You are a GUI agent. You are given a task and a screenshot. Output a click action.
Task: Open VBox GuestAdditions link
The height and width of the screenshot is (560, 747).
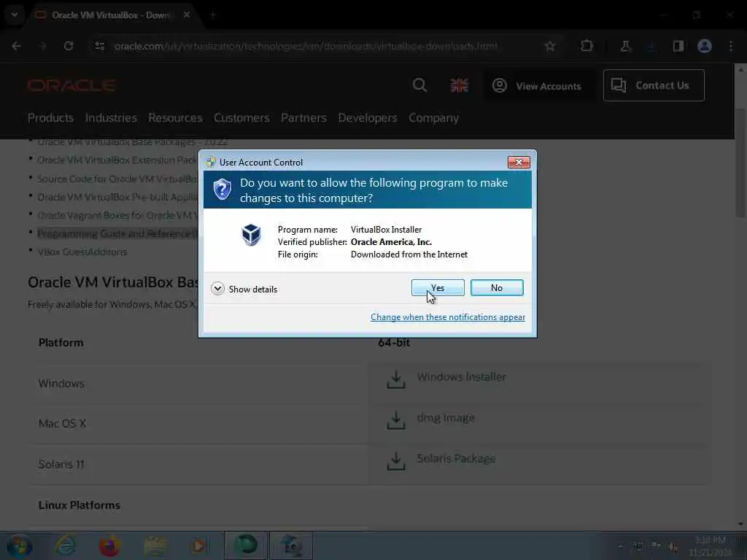pos(82,252)
